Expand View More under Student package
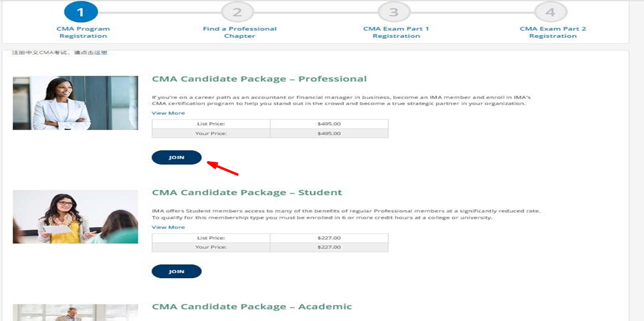This screenshot has height=321, width=644. click(168, 227)
